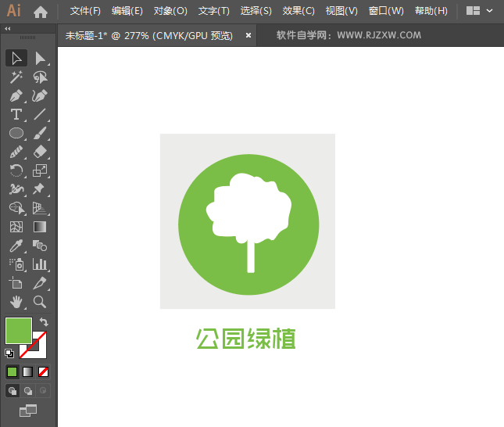Select the Selection tool arrow

click(x=16, y=58)
